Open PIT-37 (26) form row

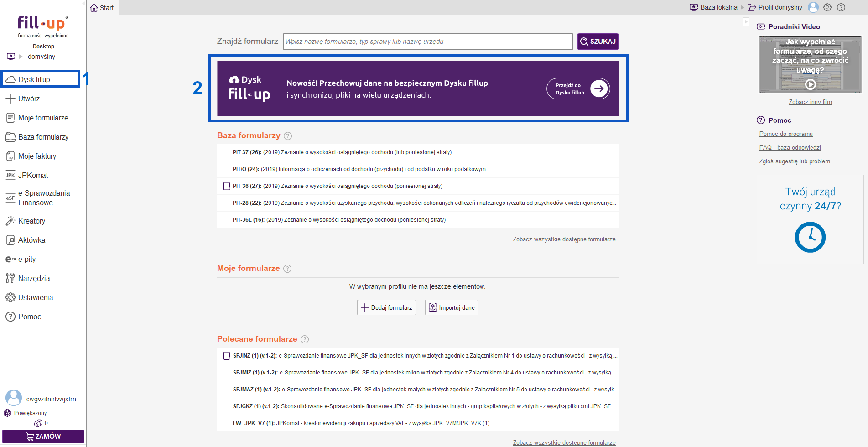(x=418, y=152)
